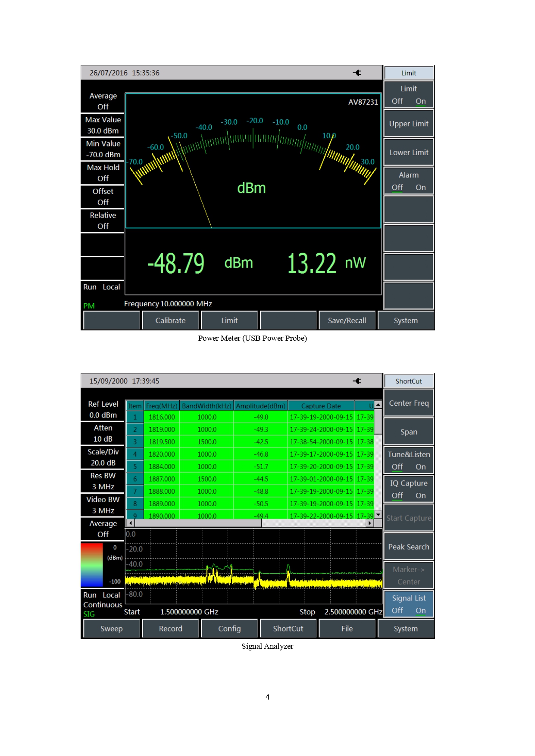
Task: Open System menu in Power Meter
Action: (x=406, y=320)
